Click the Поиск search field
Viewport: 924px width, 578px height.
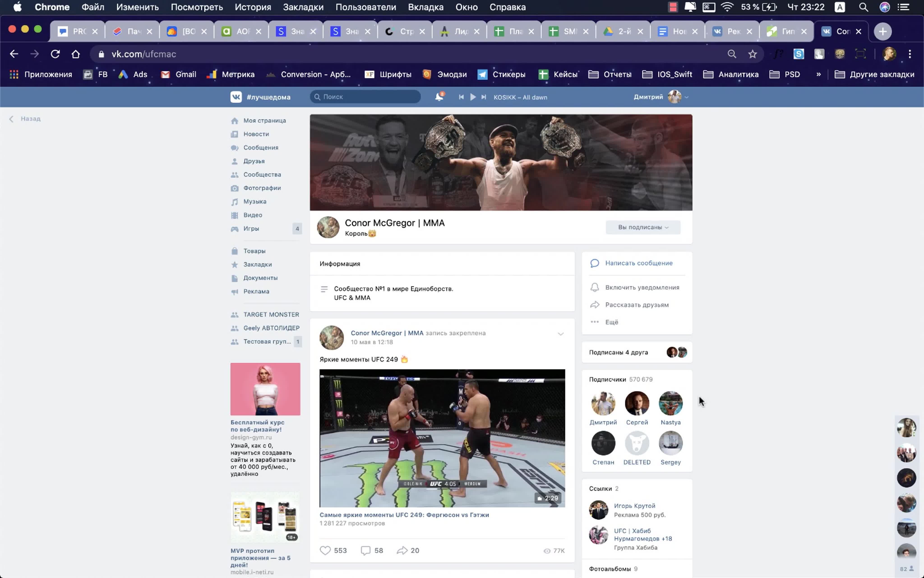pyautogui.click(x=365, y=97)
